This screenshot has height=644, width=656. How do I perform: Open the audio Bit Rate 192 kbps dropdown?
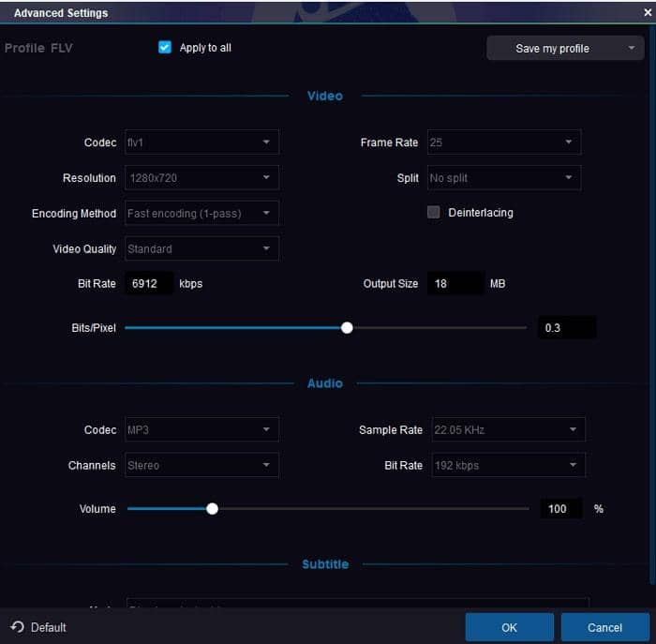[508, 466]
